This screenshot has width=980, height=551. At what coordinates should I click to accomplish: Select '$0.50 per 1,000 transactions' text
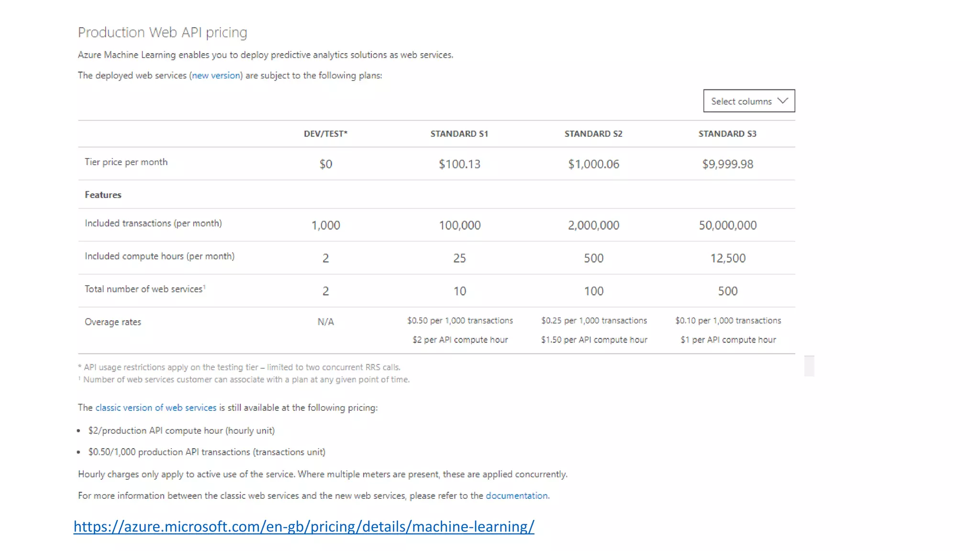pyautogui.click(x=460, y=320)
